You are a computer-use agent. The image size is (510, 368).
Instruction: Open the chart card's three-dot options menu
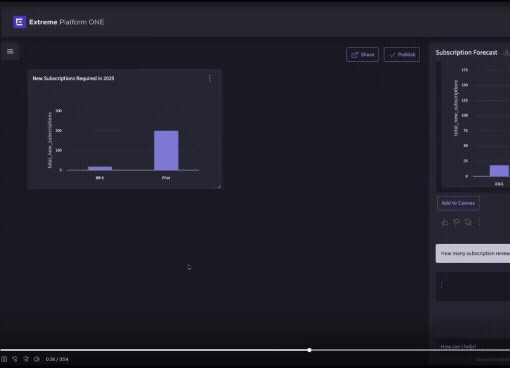209,78
